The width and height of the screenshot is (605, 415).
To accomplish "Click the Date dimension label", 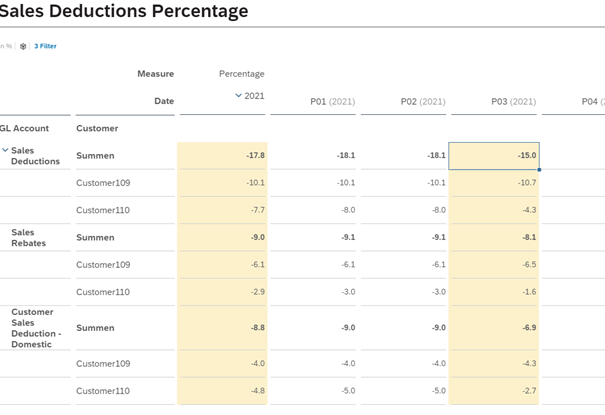I will (x=164, y=101).
